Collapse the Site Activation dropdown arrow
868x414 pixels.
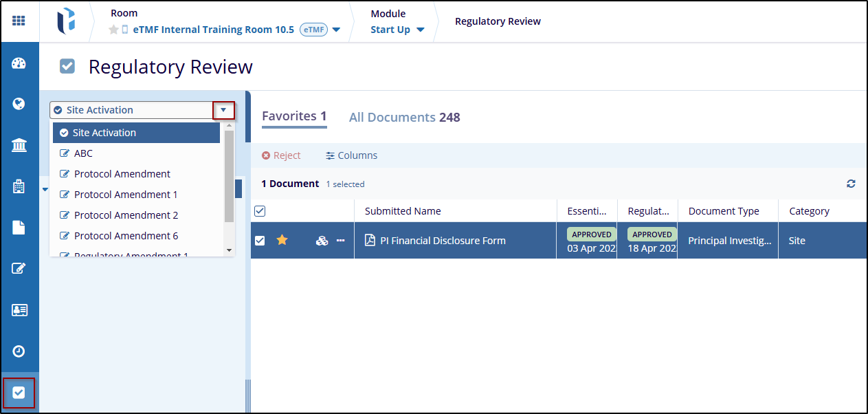tap(223, 110)
